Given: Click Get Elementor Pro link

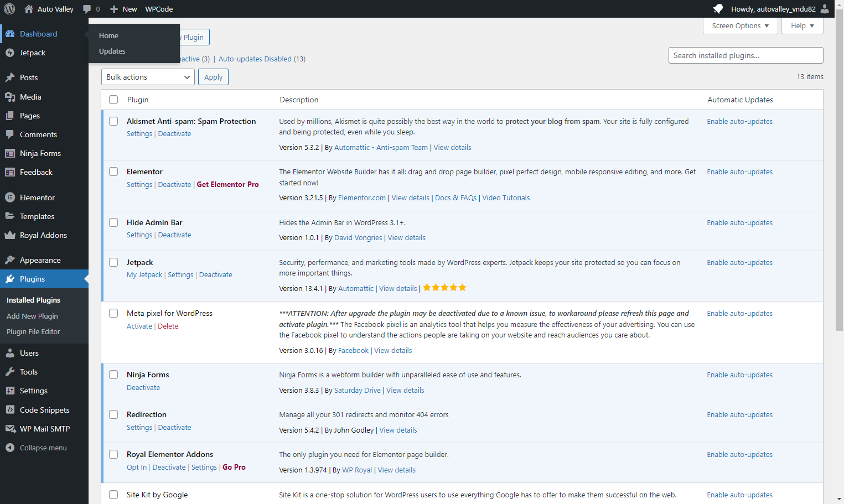Looking at the screenshot, I should pos(227,184).
